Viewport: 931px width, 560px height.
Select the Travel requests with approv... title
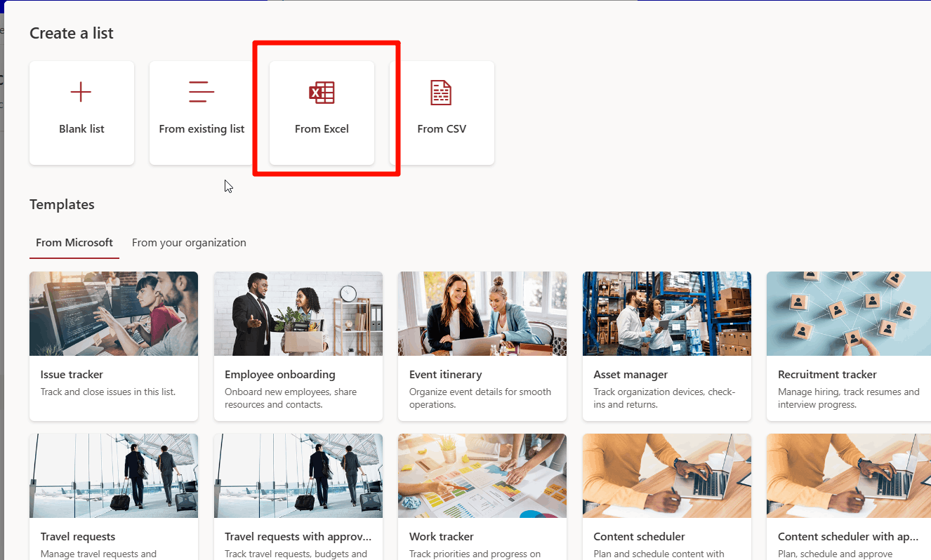coord(298,537)
